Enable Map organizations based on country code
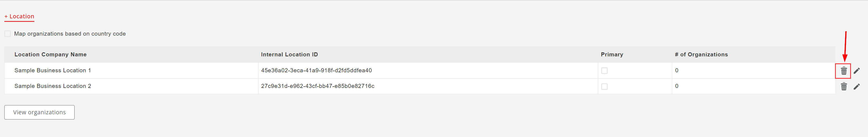 pos(7,34)
